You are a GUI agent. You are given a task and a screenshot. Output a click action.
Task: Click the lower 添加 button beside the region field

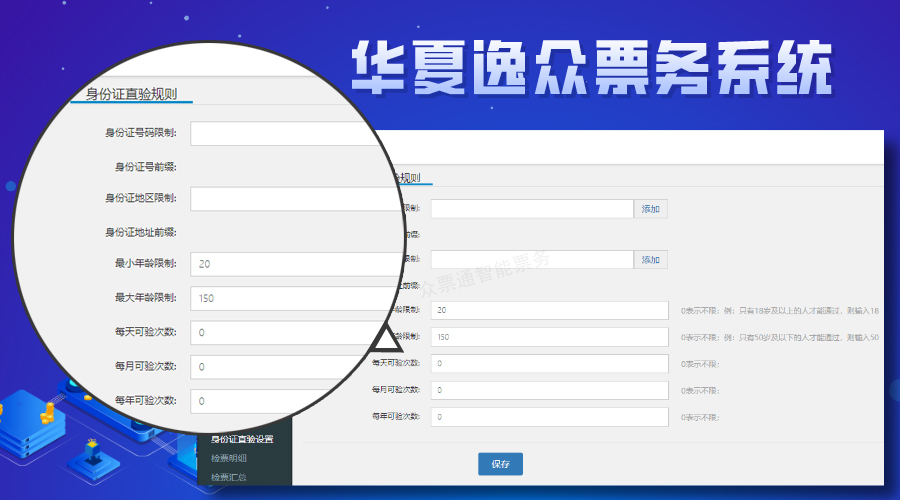(650, 259)
